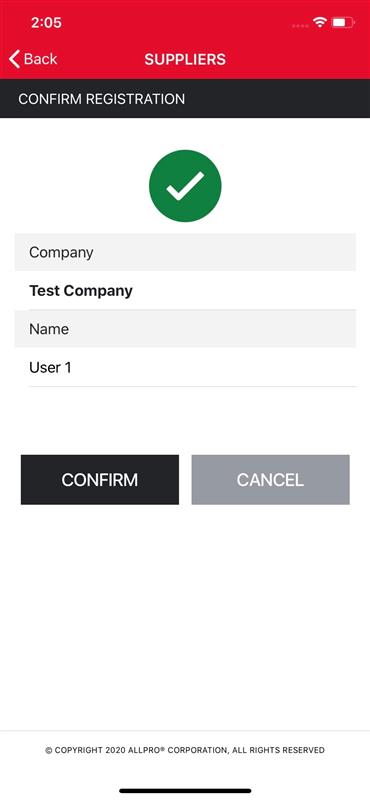The width and height of the screenshot is (370, 800).
Task: Tap the Back chevron arrow icon
Action: point(14,59)
